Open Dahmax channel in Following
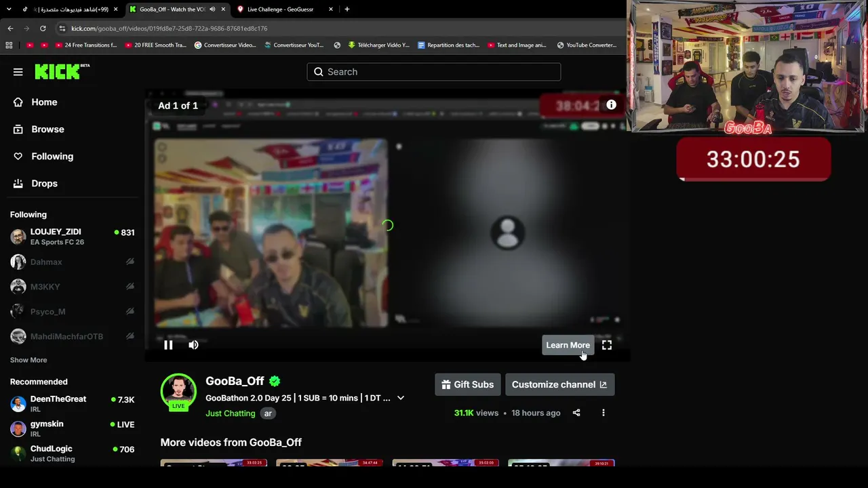The width and height of the screenshot is (868, 488). 73,262
